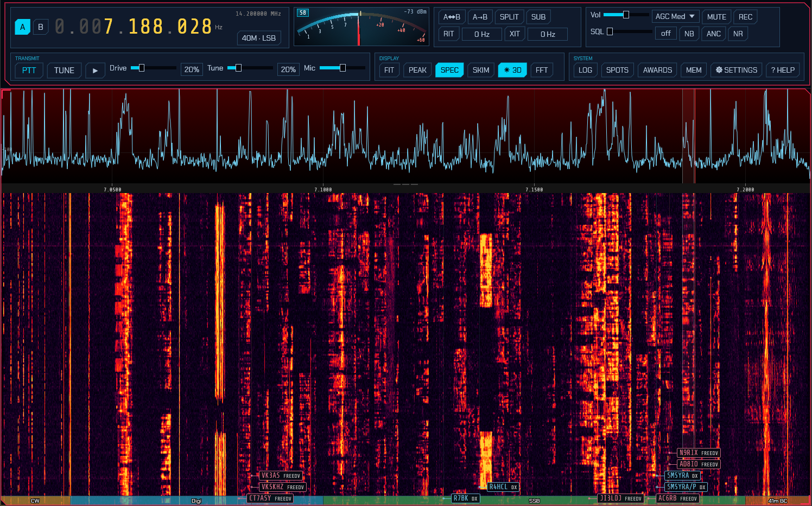Adjust the SQL squelch slider
812x506 pixels.
(630, 31)
